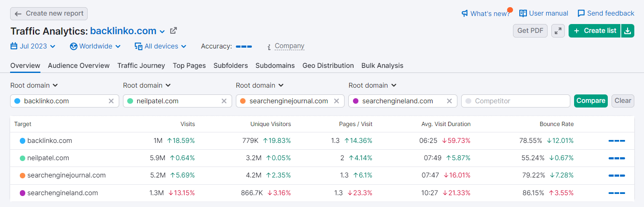Screen dimensions: 644x207
Task: Expand the backlinko.com title domain chevron
Action: 162,32
